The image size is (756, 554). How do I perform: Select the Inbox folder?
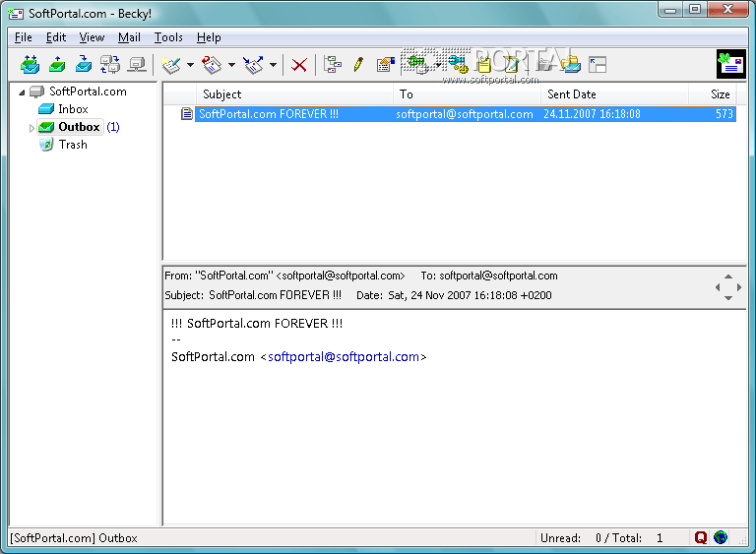pyautogui.click(x=73, y=109)
